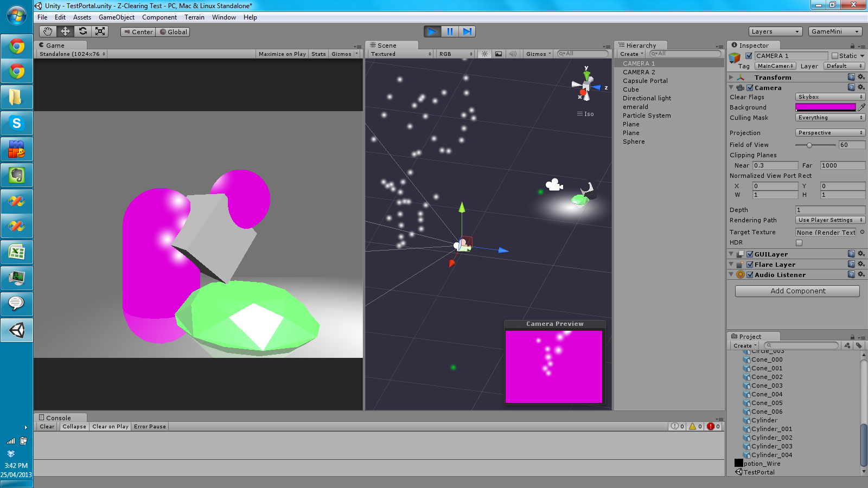
Task: Click the Step frame button
Action: [x=467, y=31]
